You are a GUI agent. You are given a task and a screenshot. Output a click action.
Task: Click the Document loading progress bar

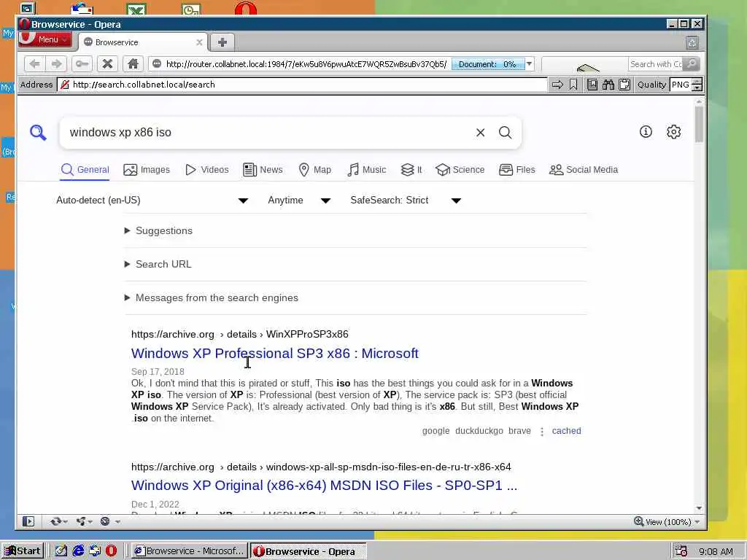(x=488, y=64)
